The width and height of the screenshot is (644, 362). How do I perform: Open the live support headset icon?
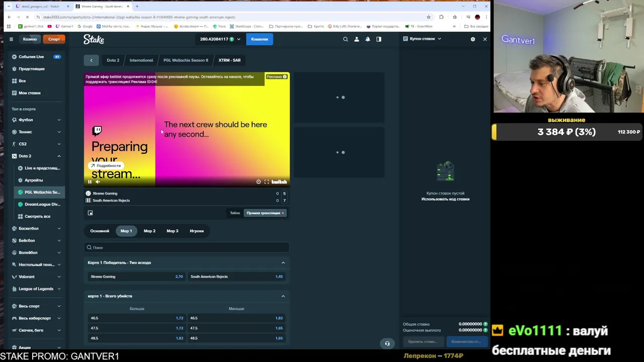coord(387,343)
